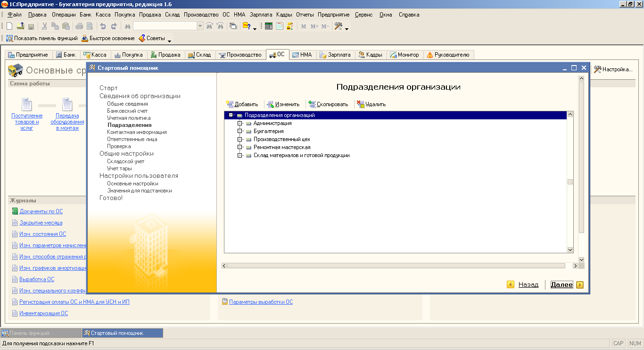Open the Настройка button in the ОС panel

pos(613,69)
